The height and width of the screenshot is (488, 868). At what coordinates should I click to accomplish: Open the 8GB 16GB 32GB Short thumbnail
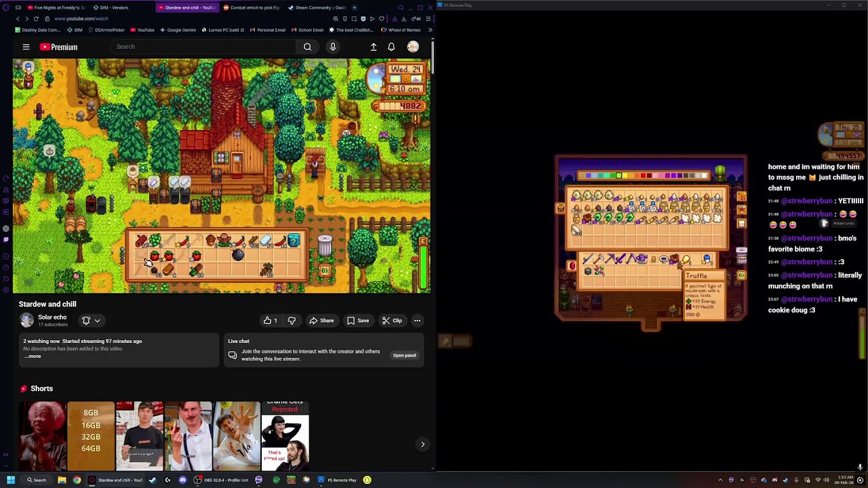pos(91,436)
